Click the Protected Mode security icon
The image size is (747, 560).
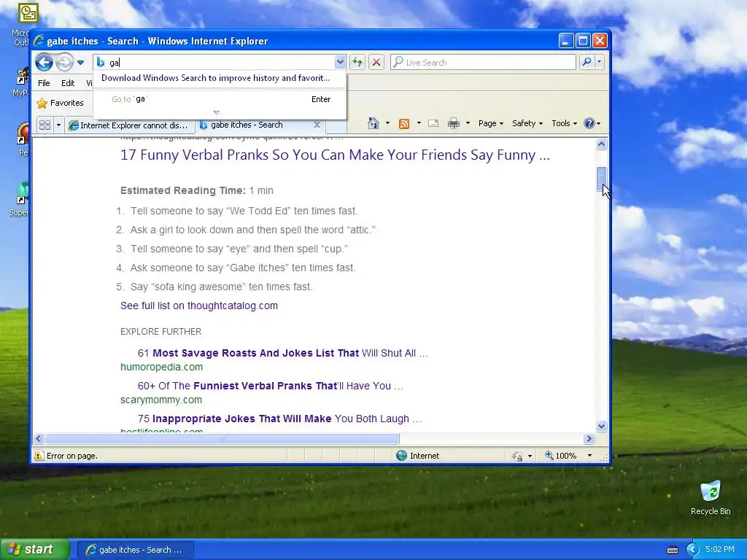(x=517, y=456)
